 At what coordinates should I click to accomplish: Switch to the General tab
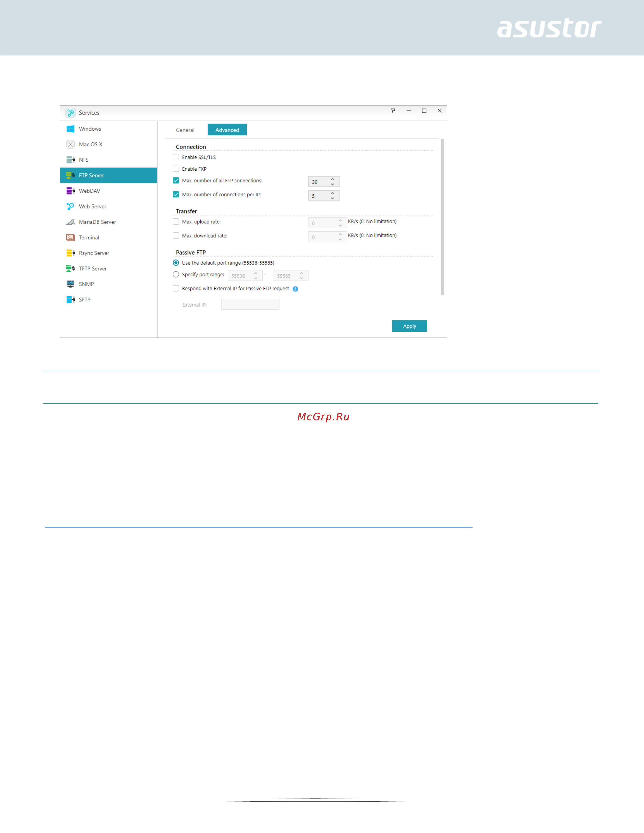pos(185,130)
